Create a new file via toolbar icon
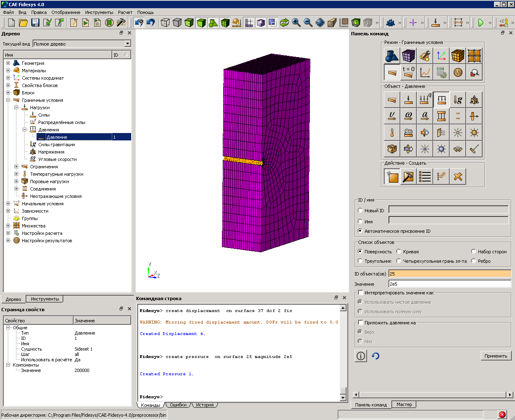The width and height of the screenshot is (515, 420). [x=12, y=23]
